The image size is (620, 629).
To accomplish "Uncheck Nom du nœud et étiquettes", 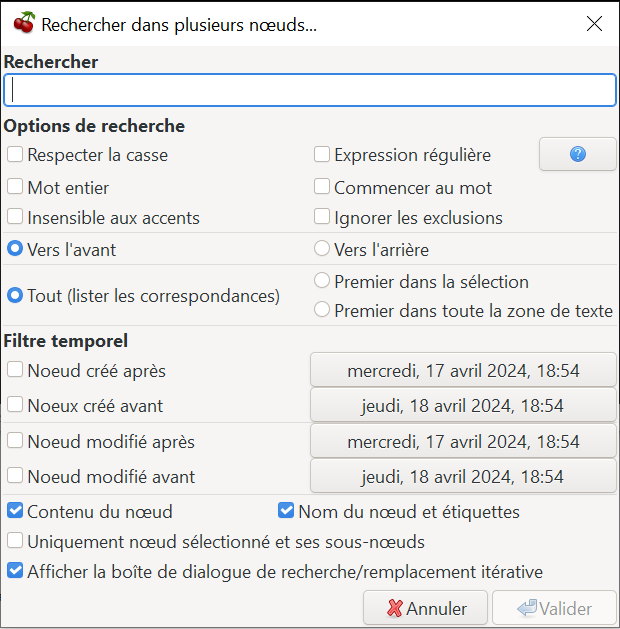I will 286,511.
